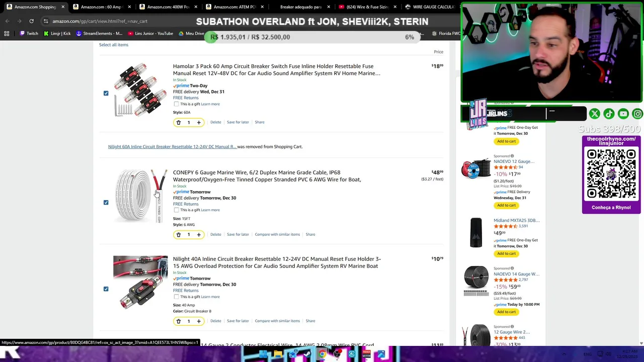Open the Florida FWC bookmark

[x=446, y=34]
